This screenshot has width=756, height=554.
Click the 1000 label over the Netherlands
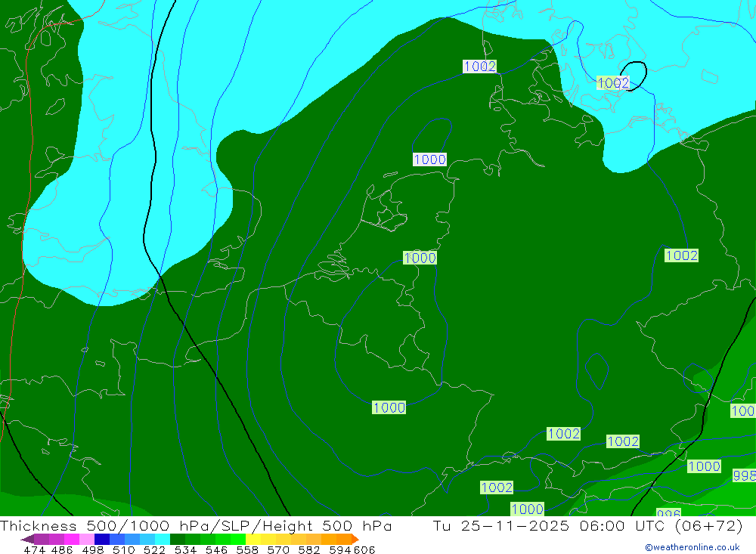420,258
